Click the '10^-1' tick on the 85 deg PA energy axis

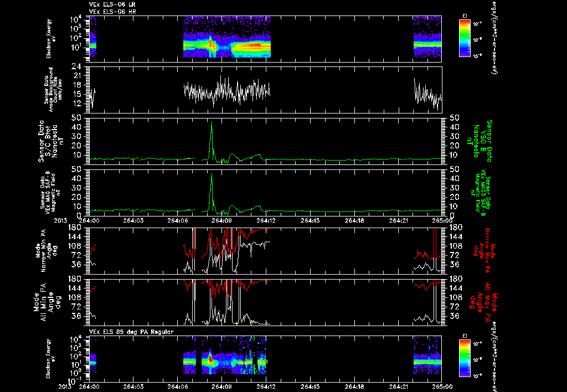point(75,381)
